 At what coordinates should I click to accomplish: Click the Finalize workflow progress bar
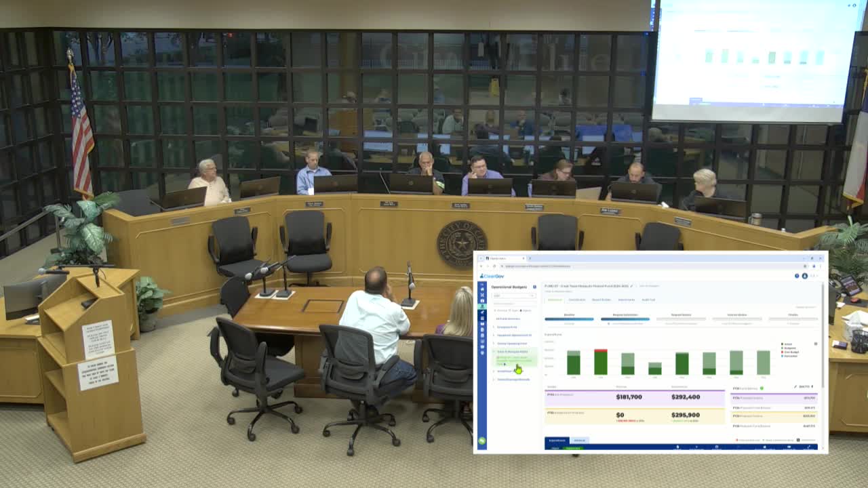click(x=793, y=319)
